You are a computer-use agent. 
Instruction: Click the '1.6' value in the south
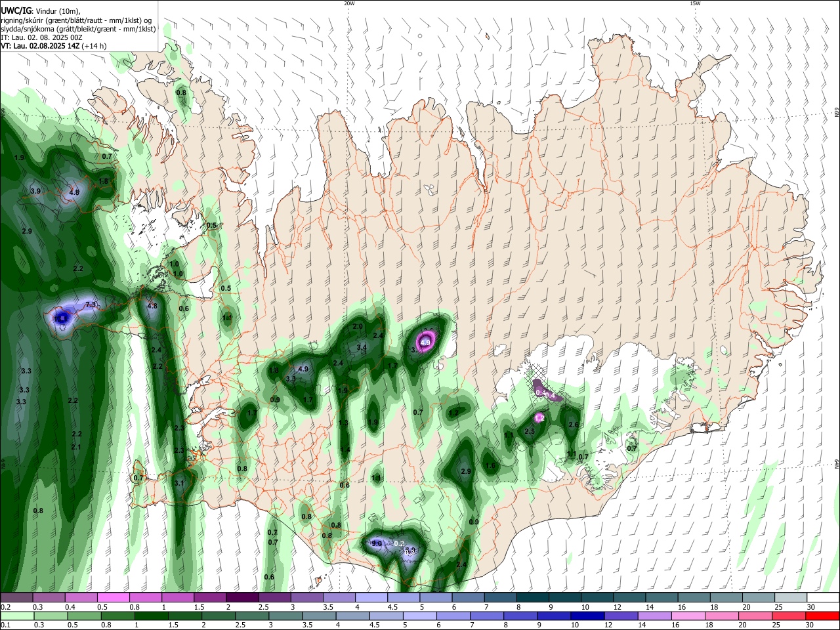(490, 466)
